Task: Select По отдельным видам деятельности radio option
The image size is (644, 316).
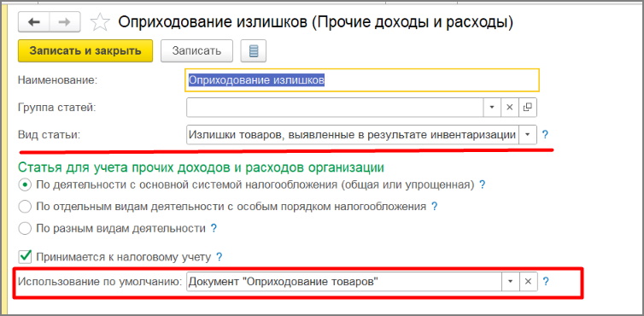Action: [x=25, y=207]
